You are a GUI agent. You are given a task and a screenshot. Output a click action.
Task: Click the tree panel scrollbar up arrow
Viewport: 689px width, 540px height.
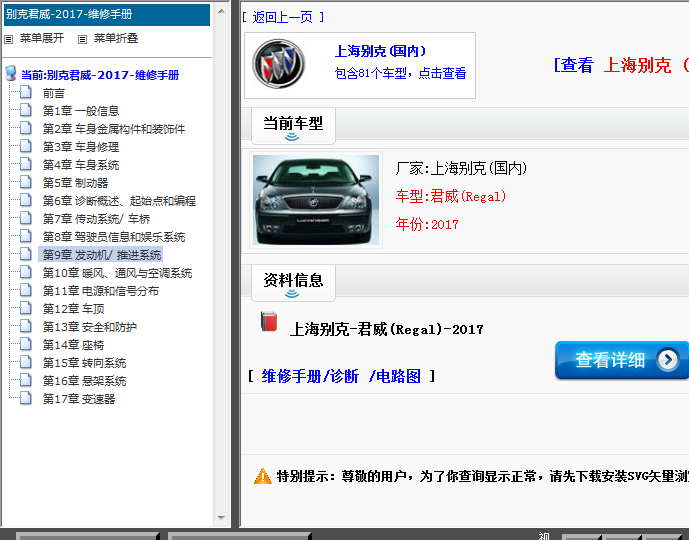221,11
